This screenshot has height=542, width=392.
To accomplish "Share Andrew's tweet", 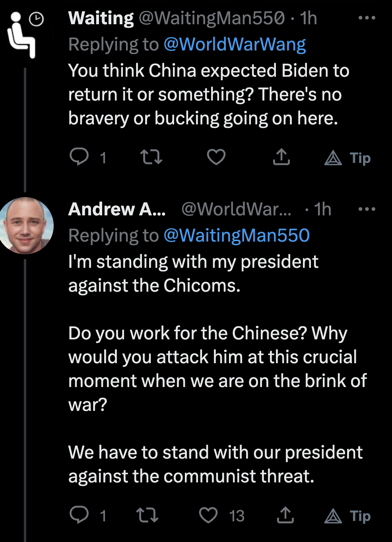I will tap(285, 515).
